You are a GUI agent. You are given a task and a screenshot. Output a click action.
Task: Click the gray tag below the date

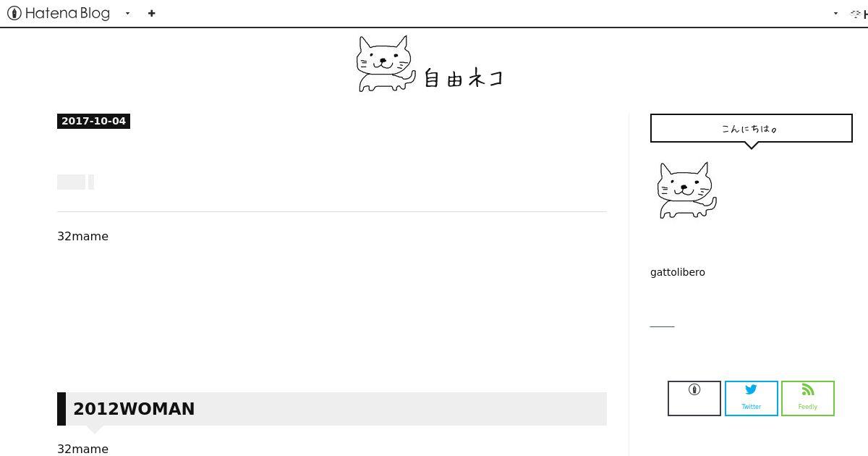71,182
